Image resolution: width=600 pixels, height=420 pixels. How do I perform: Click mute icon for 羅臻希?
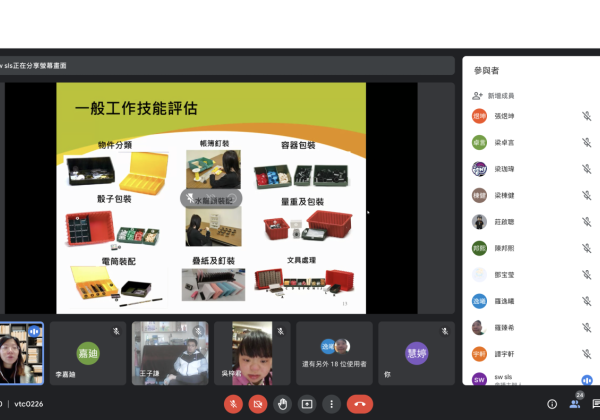586,327
